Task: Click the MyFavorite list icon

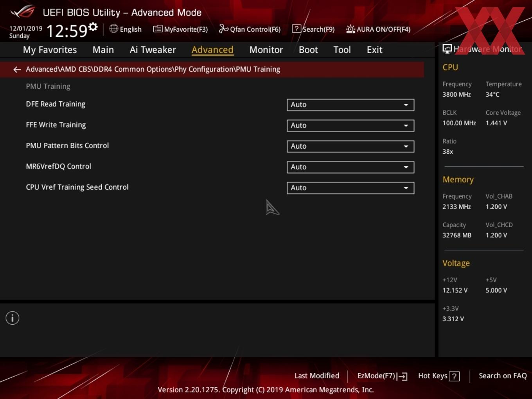Action: 158,29
